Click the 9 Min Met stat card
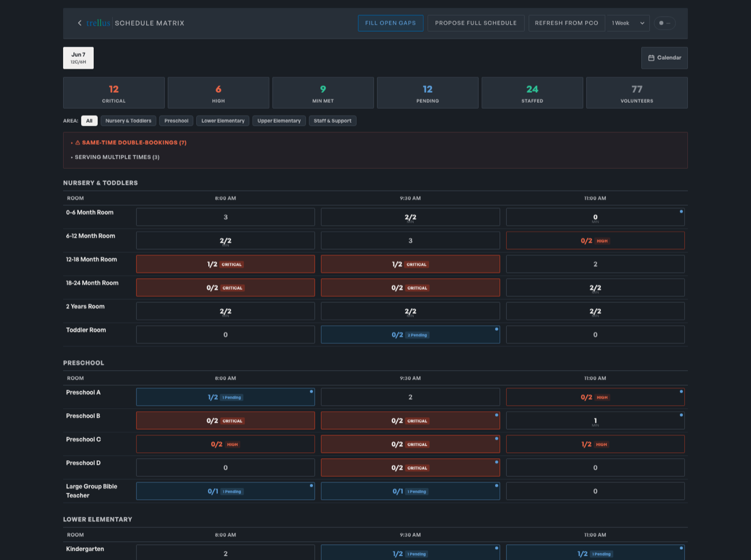751x560 pixels. coord(323,93)
